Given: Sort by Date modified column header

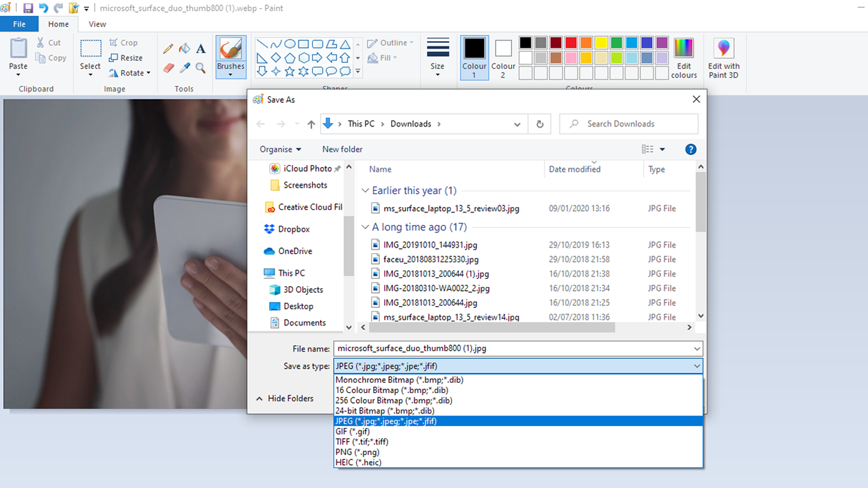Looking at the screenshot, I should click(575, 169).
